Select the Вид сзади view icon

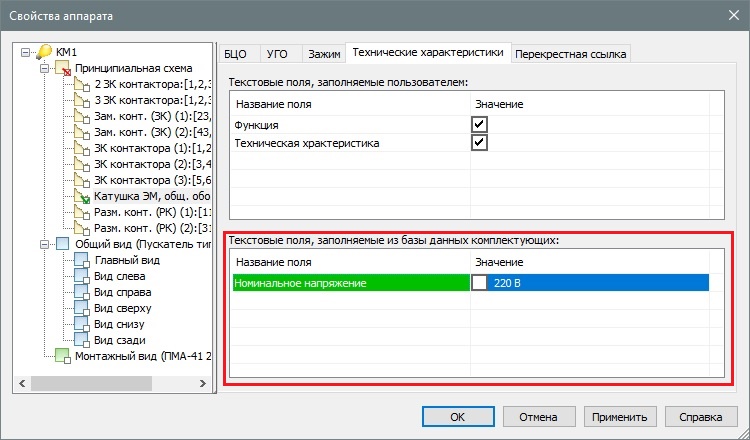[82, 340]
